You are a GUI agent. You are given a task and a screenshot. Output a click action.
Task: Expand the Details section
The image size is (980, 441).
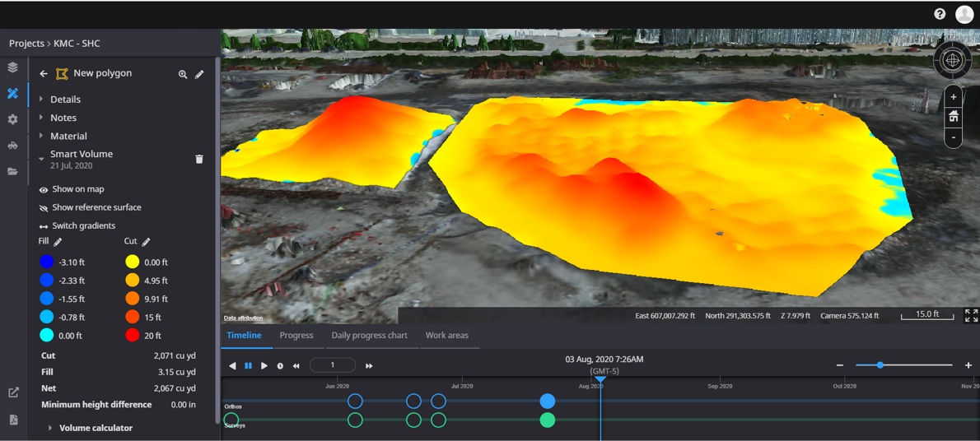[x=65, y=100]
